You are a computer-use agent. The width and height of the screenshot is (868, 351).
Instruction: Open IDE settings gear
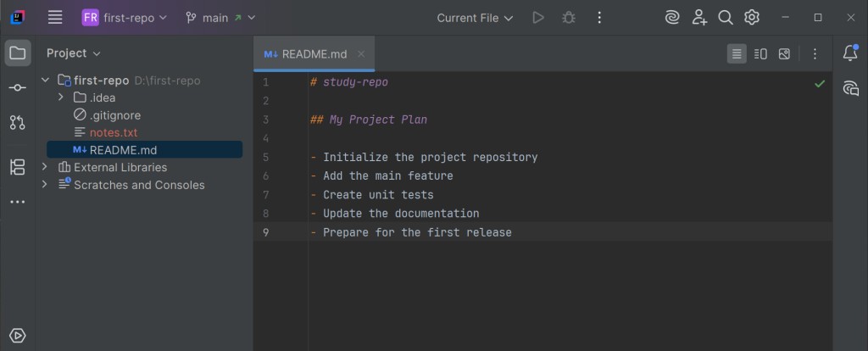point(751,18)
